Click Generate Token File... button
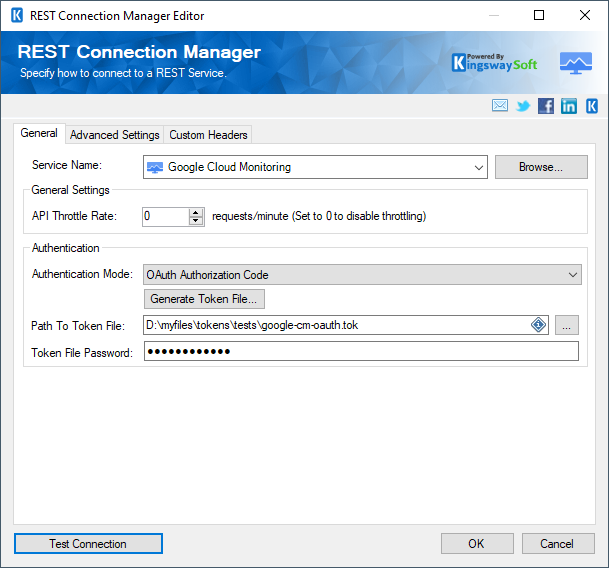The height and width of the screenshot is (568, 609). pos(204,299)
